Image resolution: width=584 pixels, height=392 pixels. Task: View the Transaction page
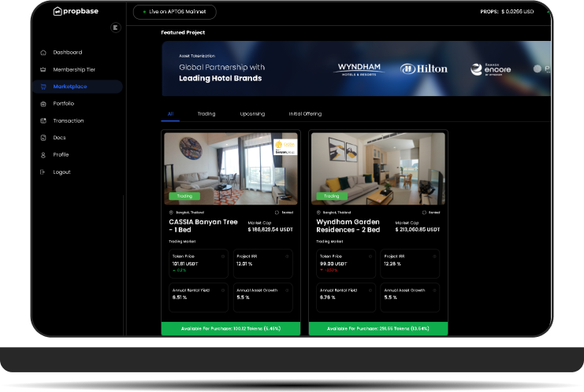68,121
